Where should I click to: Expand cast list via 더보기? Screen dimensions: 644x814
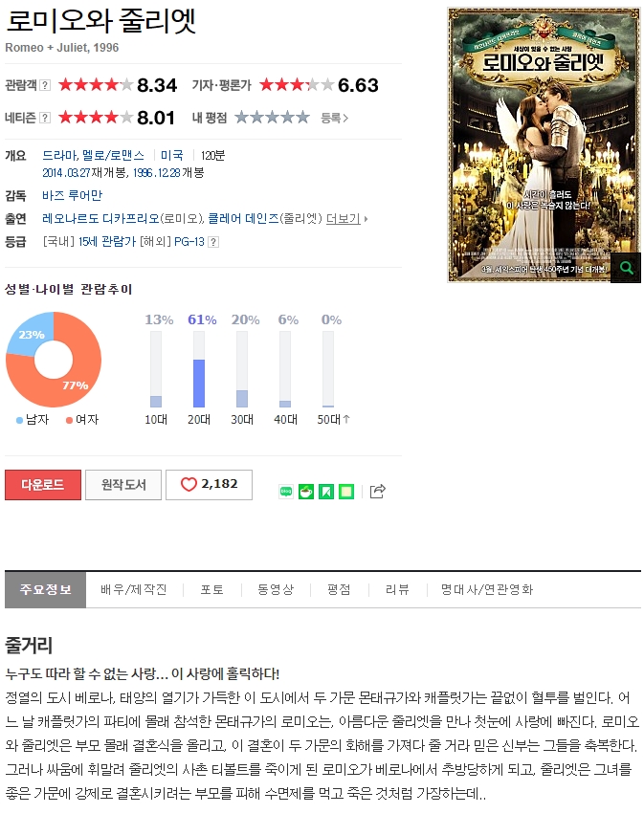point(346,218)
